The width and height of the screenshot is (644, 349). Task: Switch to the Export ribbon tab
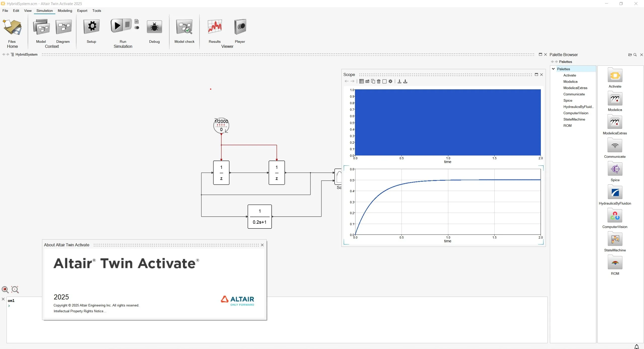[x=82, y=11]
